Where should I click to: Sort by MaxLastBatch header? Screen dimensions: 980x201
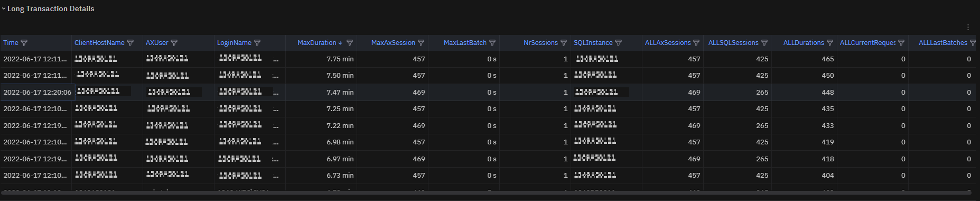[x=465, y=43]
